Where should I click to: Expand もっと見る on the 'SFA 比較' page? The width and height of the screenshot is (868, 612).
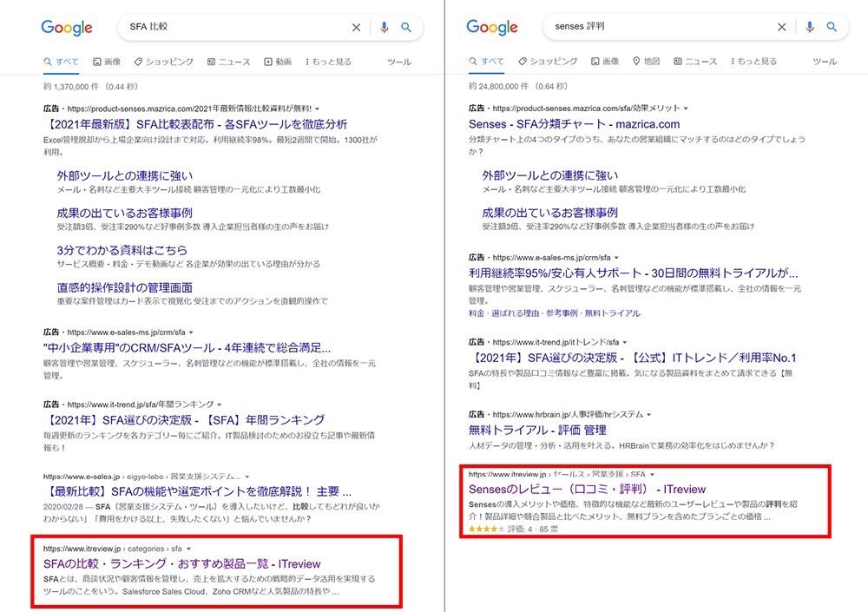(328, 62)
